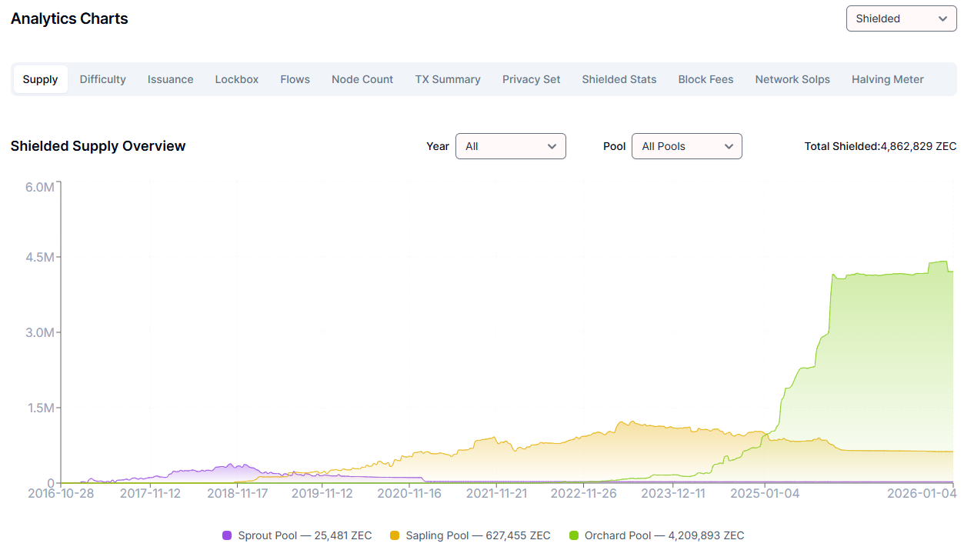Toggle Sapling Pool legend label
Screen dimensions: 974x560
[478, 535]
